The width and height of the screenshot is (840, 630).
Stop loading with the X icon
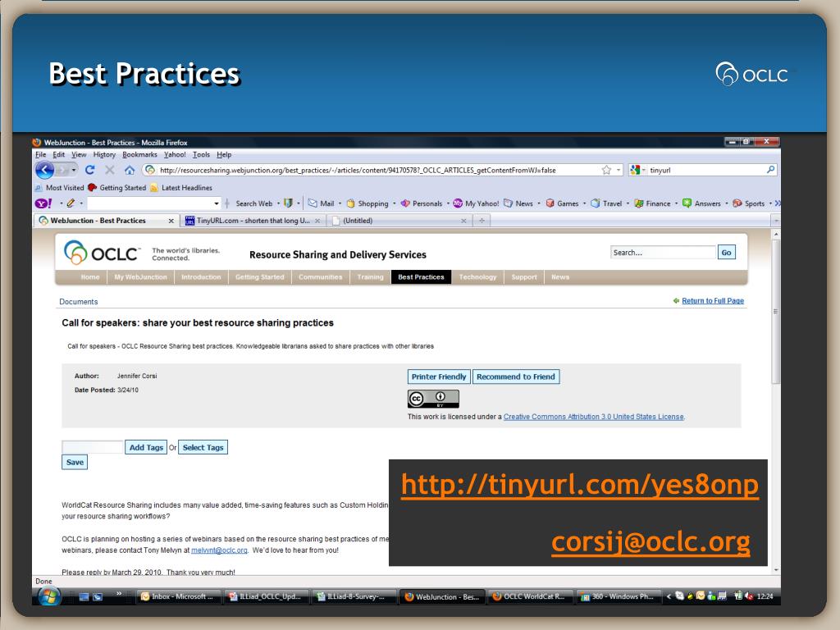click(110, 170)
